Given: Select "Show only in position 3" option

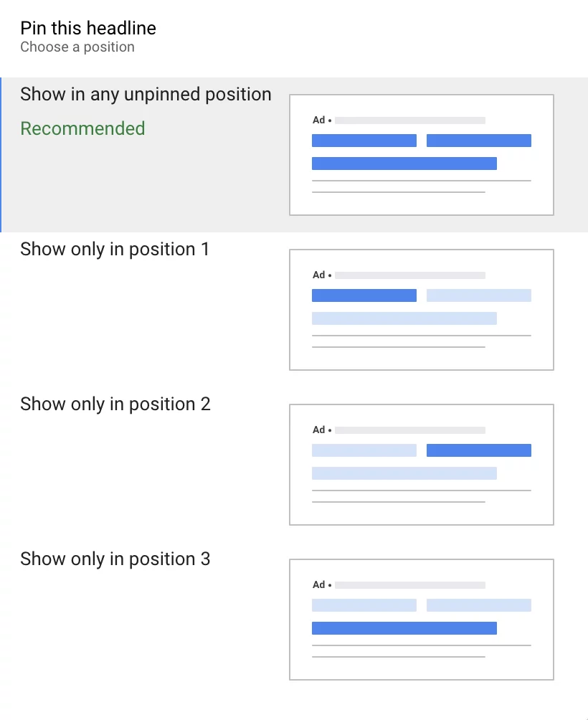Looking at the screenshot, I should pyautogui.click(x=115, y=559).
